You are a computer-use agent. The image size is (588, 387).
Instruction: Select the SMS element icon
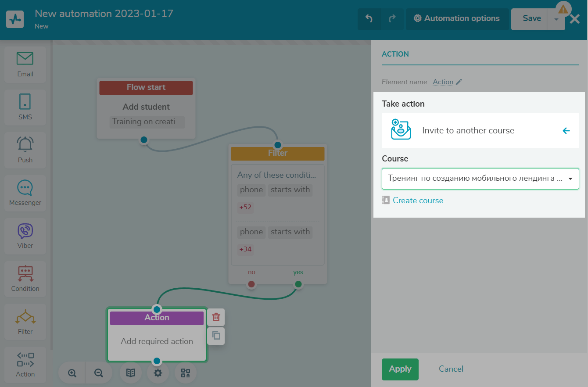pos(25,107)
